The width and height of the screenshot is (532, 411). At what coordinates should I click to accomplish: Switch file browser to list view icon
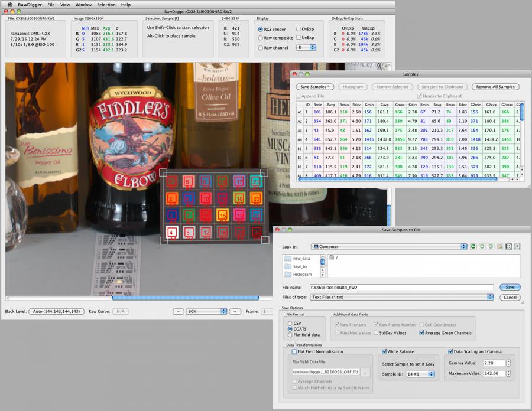click(x=508, y=246)
